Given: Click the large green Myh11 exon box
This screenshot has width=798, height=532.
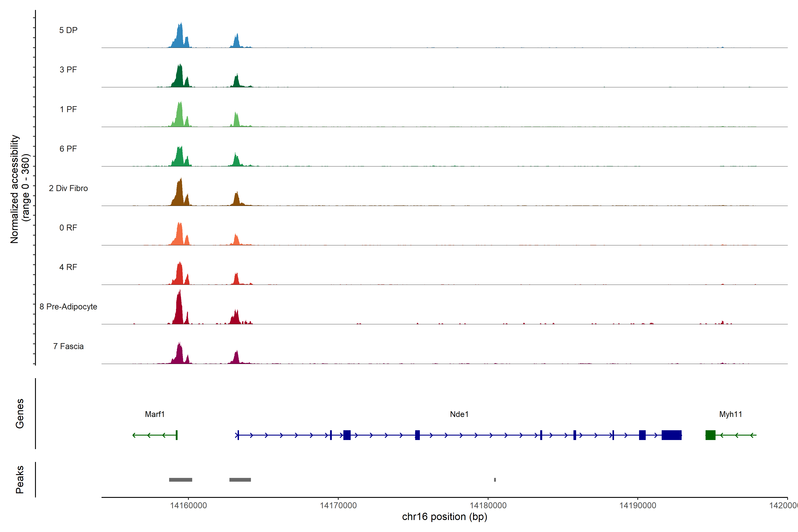Looking at the screenshot, I should (x=710, y=435).
